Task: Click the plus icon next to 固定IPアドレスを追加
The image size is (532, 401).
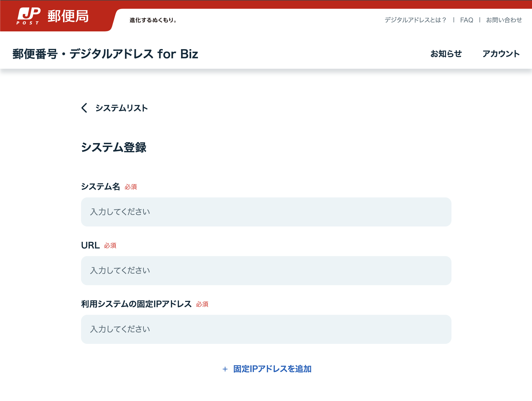Action: (225, 369)
